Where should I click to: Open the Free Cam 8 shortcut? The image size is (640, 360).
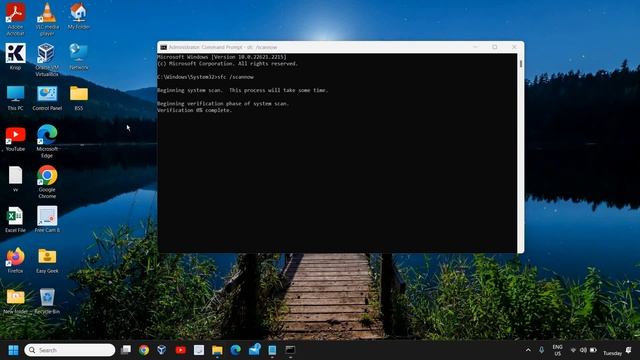coord(47,220)
